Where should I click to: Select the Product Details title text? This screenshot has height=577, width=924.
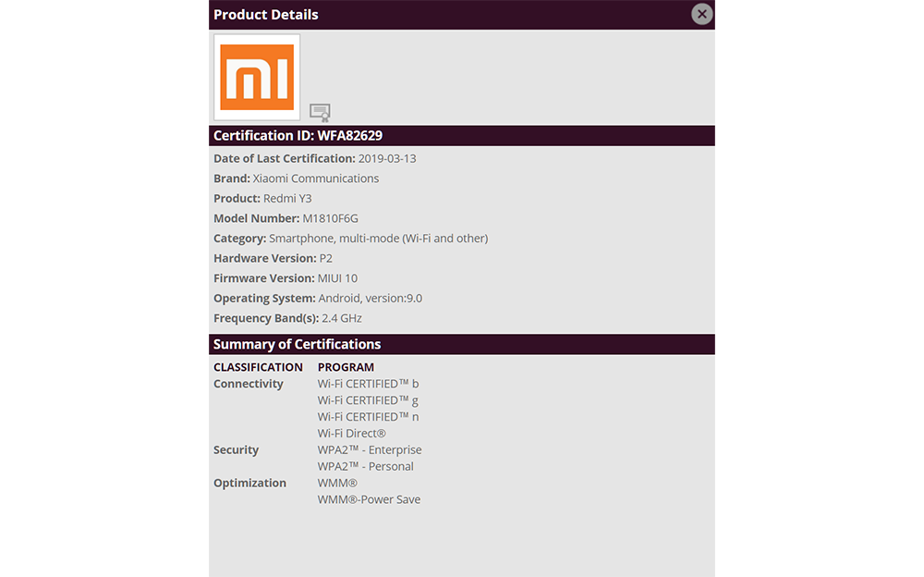pyautogui.click(x=266, y=15)
